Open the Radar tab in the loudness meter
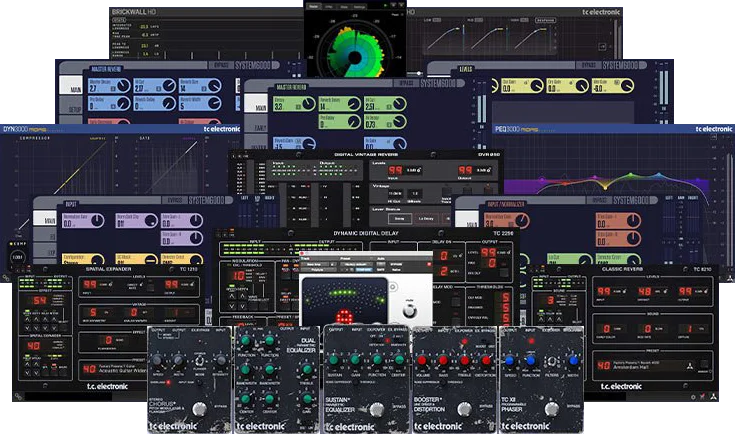 [314, 7]
